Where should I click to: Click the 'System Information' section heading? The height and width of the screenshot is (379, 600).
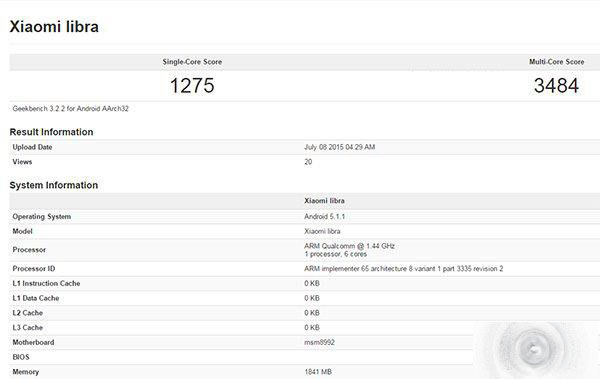[x=54, y=185]
